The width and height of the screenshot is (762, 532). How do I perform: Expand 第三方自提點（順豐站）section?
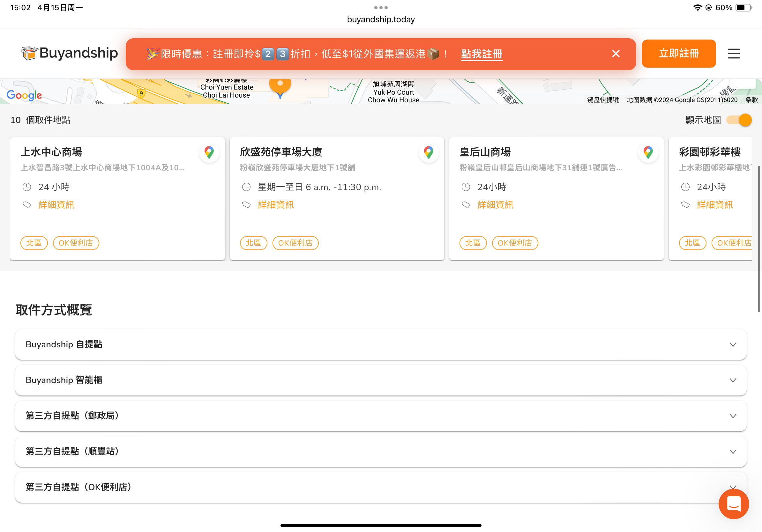pos(381,452)
